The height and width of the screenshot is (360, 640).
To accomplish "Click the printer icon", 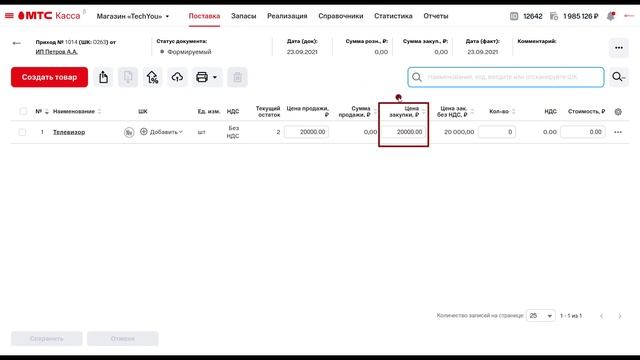I will point(202,77).
